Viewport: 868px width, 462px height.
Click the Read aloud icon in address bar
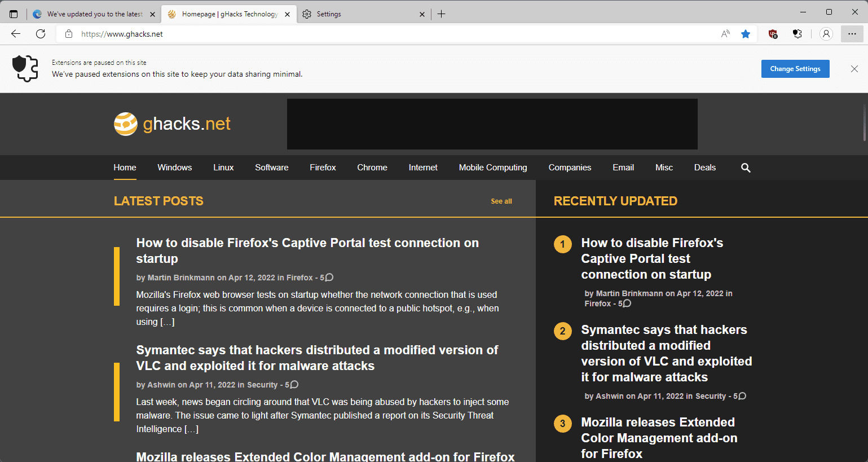725,34
